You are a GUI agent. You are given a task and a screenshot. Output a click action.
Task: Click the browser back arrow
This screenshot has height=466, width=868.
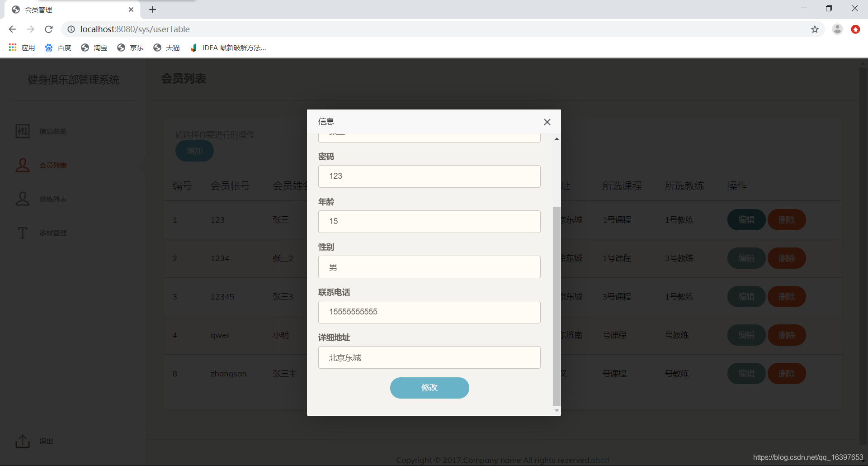(12, 29)
